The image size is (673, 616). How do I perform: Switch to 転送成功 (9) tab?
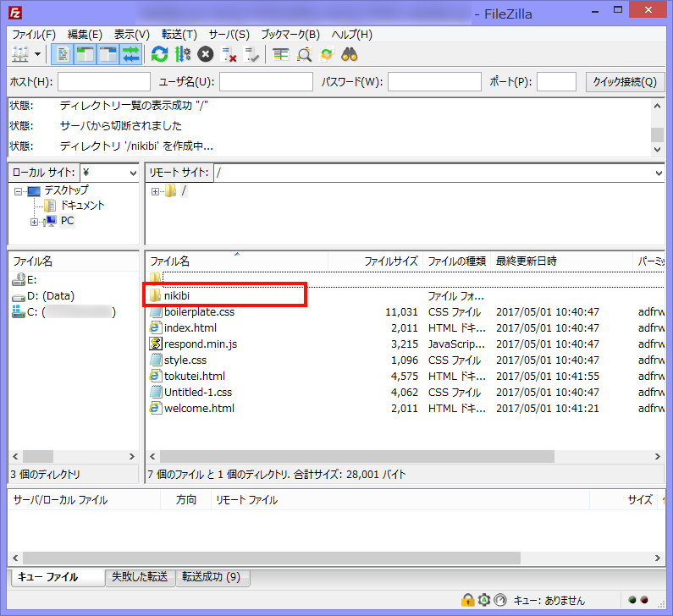pyautogui.click(x=212, y=576)
